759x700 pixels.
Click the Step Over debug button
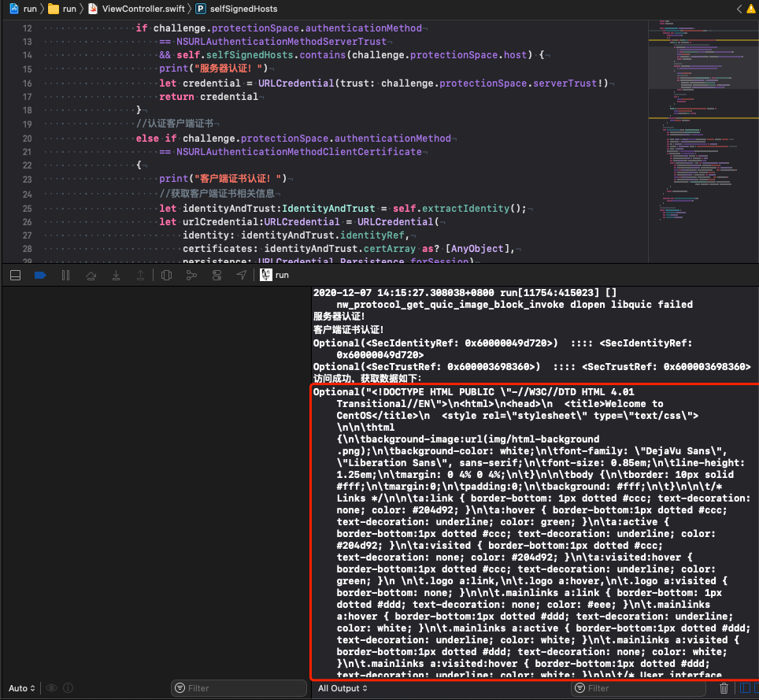[91, 275]
